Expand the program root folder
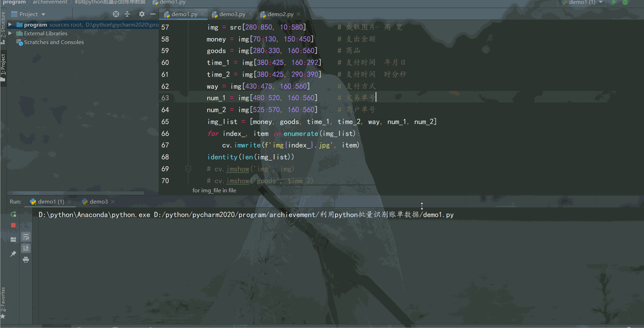This screenshot has width=644, height=328. pos(10,24)
